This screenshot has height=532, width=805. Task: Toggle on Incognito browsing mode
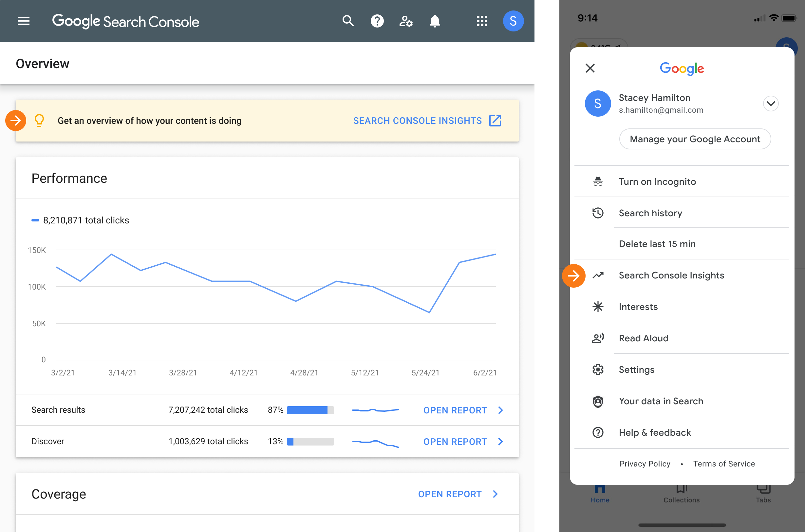coord(657,181)
